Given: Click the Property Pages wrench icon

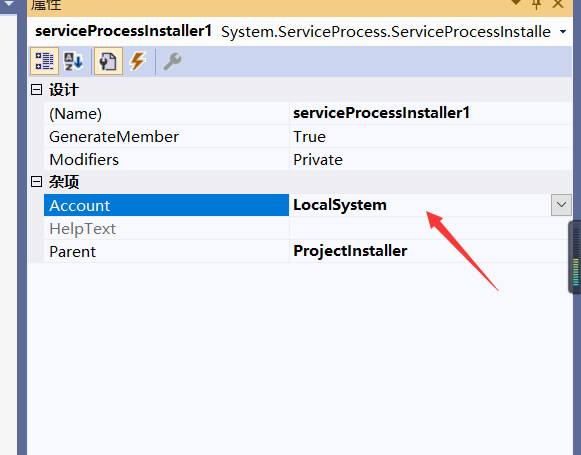Looking at the screenshot, I should [x=172, y=61].
